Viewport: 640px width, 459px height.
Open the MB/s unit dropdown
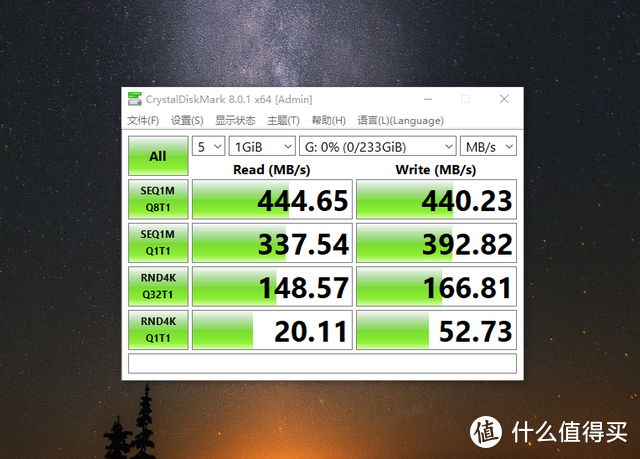click(488, 146)
